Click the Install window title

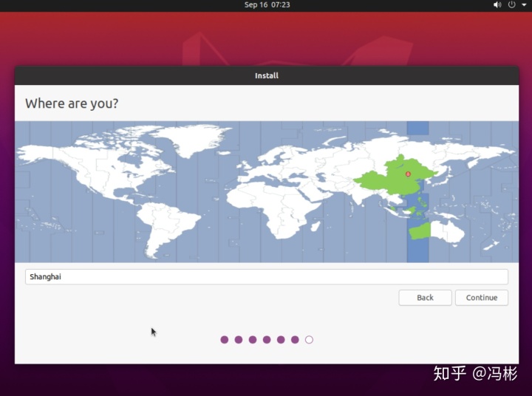(267, 75)
